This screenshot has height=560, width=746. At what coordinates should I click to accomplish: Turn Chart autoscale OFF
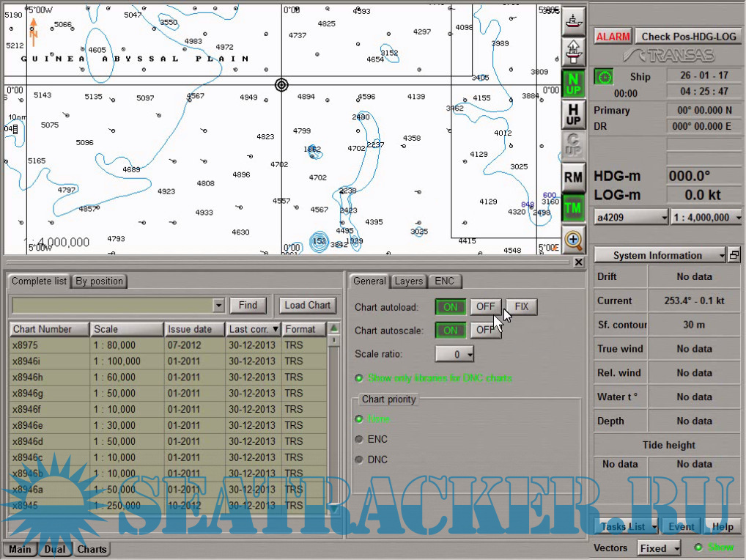485,331
